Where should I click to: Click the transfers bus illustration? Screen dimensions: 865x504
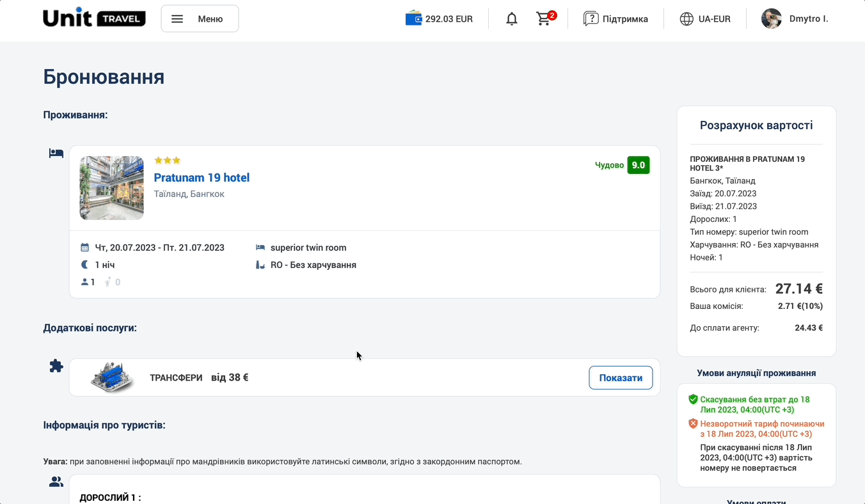113,377
